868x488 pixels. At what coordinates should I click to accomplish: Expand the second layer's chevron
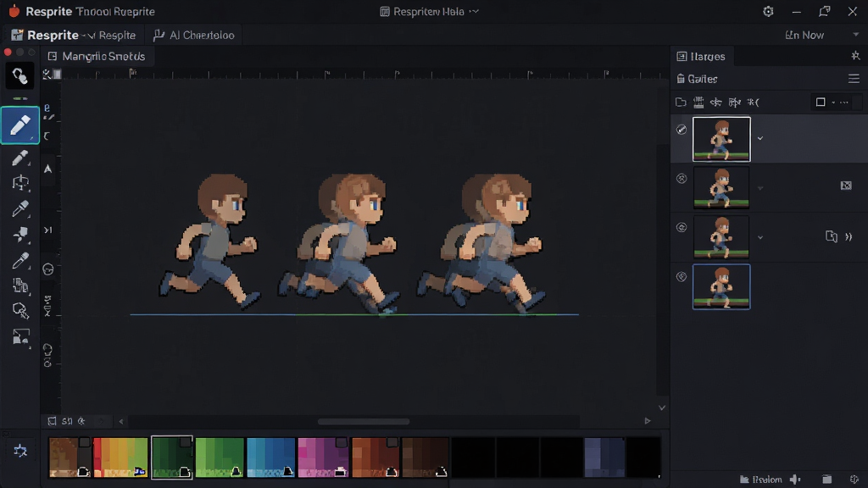pyautogui.click(x=760, y=188)
